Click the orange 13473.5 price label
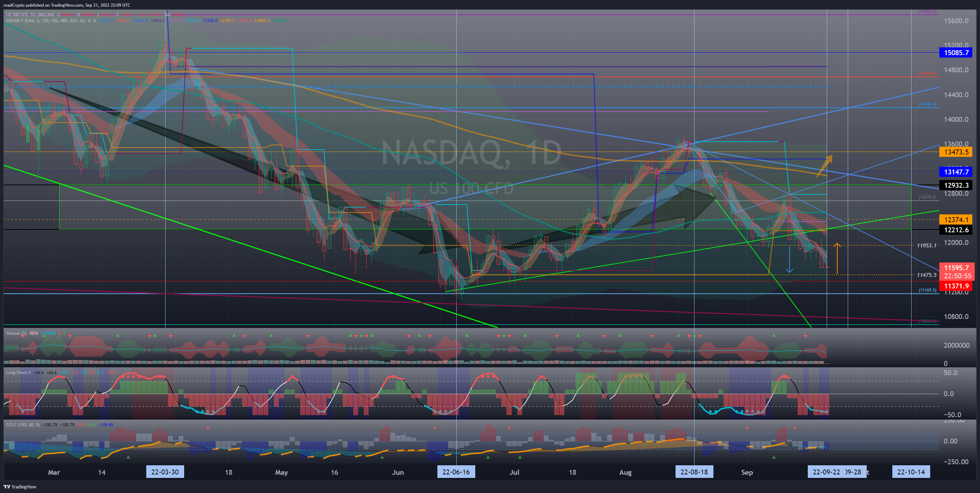This screenshot has height=493, width=980. pos(956,152)
